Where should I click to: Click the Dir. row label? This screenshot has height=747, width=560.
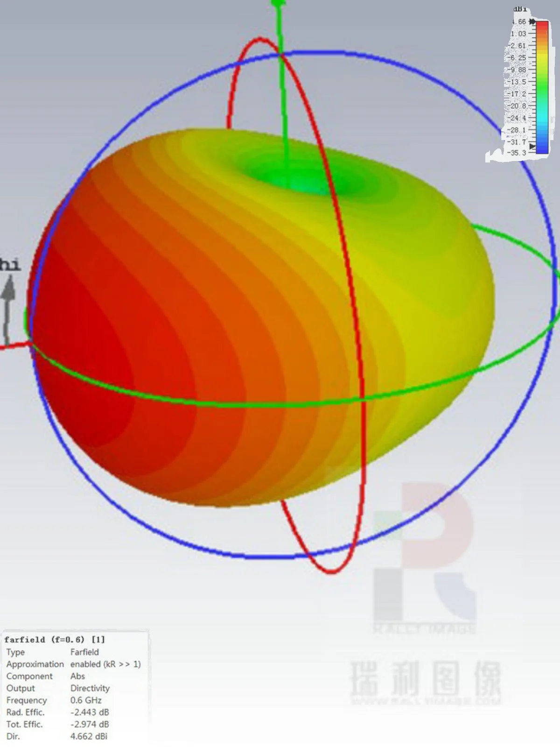click(x=13, y=737)
